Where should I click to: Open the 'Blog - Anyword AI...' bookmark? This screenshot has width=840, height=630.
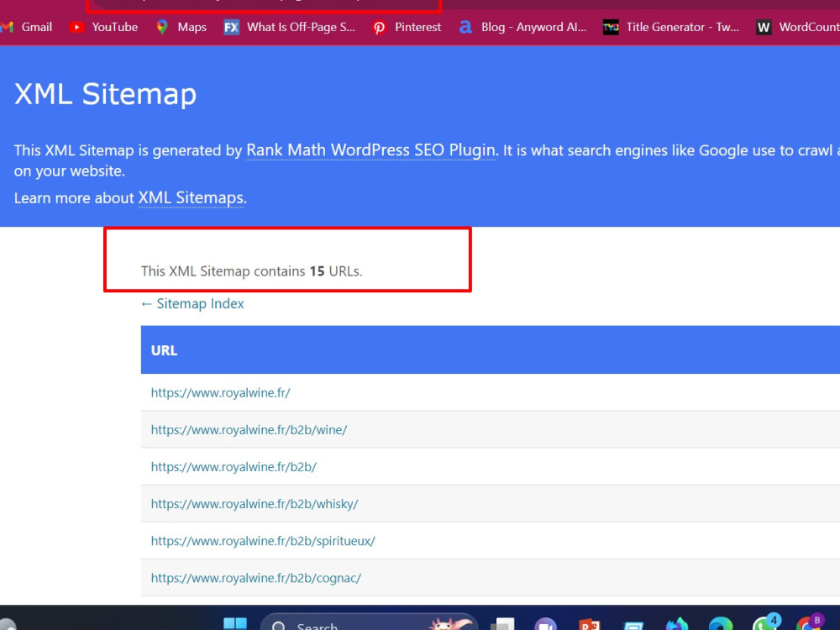pos(522,27)
